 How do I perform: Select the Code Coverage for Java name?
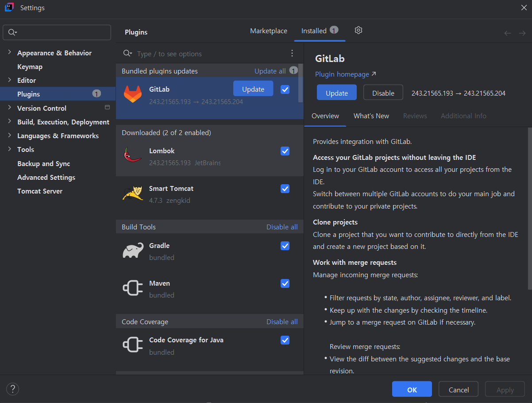point(186,340)
